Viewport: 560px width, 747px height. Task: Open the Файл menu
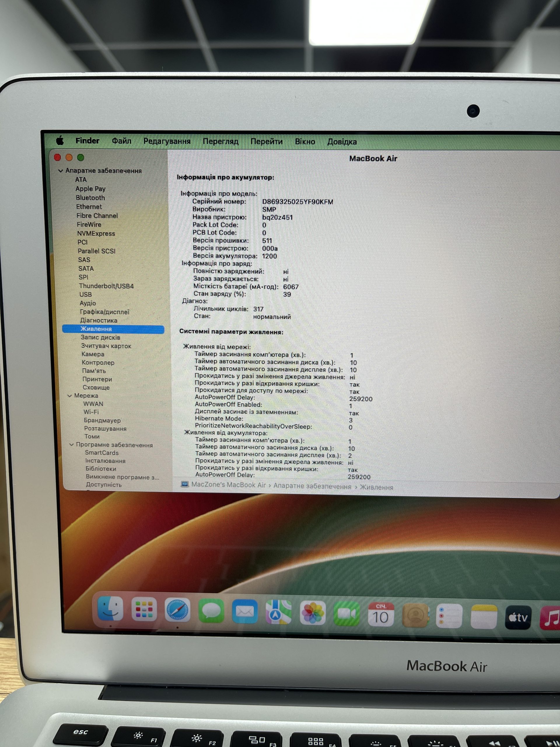[x=122, y=141]
